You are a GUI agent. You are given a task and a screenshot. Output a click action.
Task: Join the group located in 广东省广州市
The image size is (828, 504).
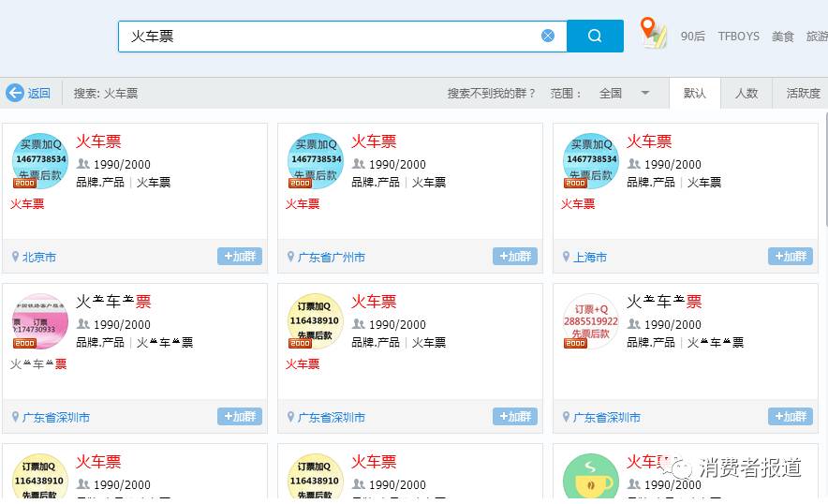(515, 257)
